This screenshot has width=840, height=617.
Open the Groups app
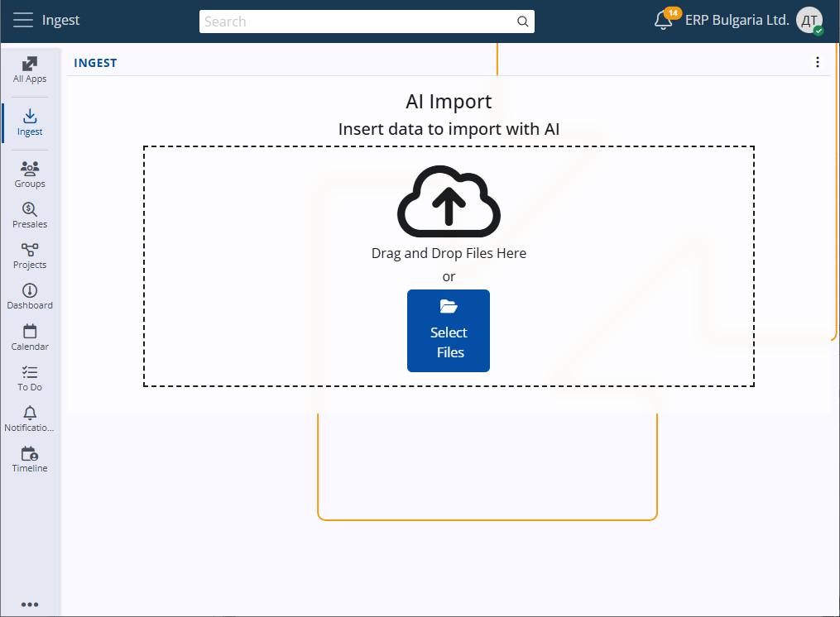coord(30,174)
